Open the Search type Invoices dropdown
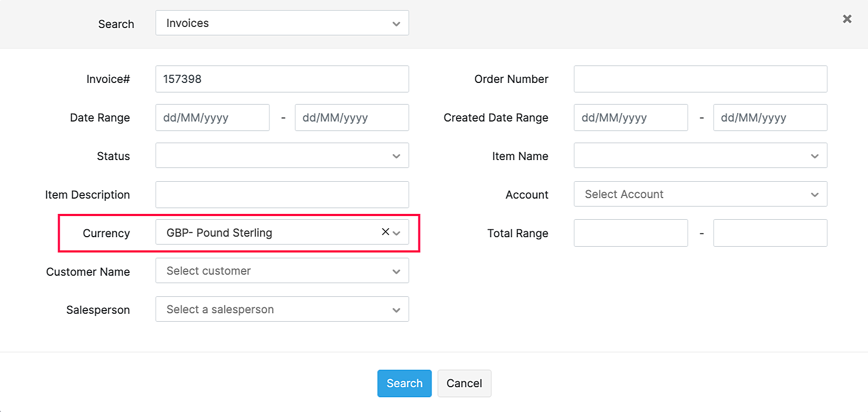 coord(282,23)
